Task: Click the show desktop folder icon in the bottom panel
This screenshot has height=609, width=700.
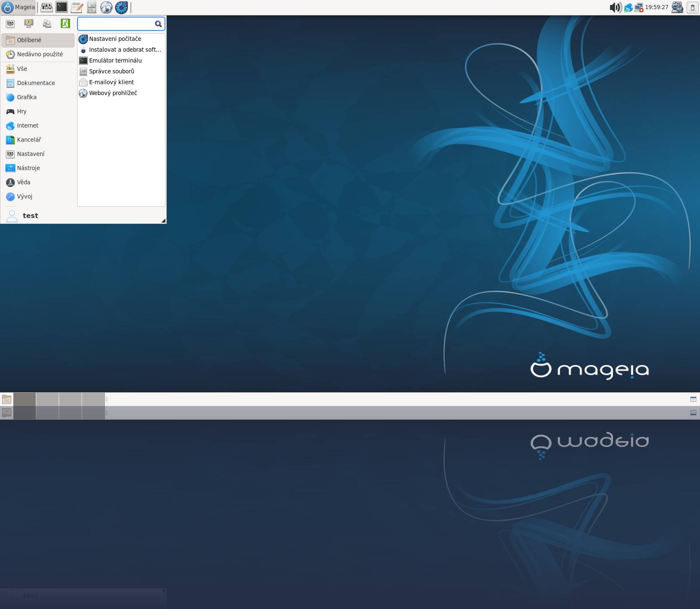Action: [x=7, y=399]
